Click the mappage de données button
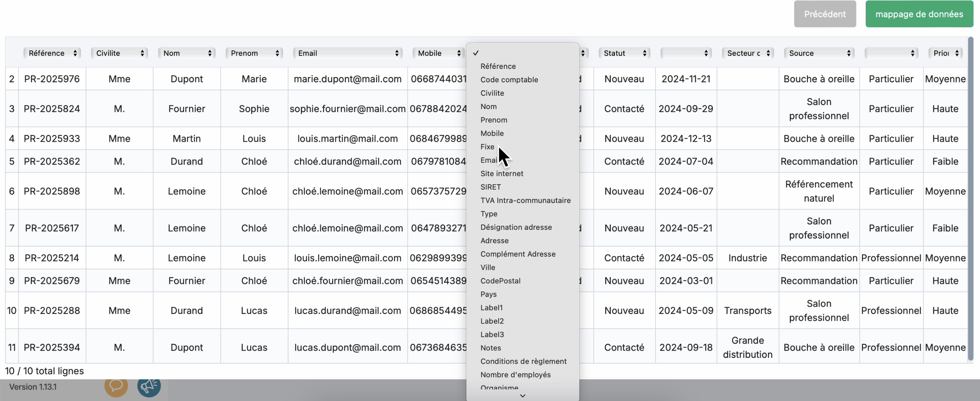This screenshot has height=401, width=980. coord(919,14)
